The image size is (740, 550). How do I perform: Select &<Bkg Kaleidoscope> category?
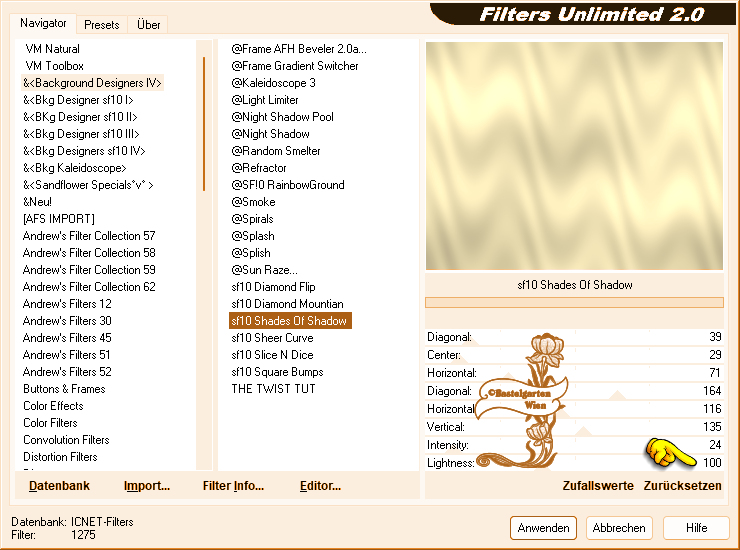click(75, 168)
